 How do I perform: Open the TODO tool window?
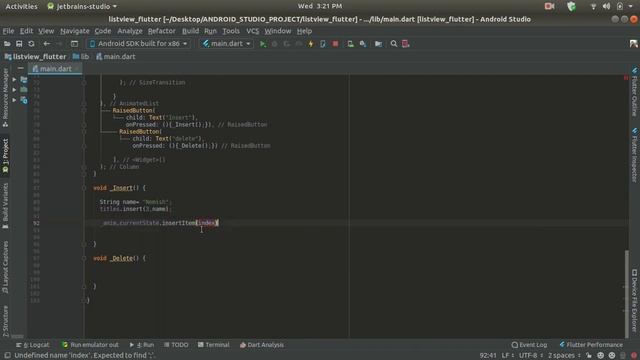(x=176, y=345)
